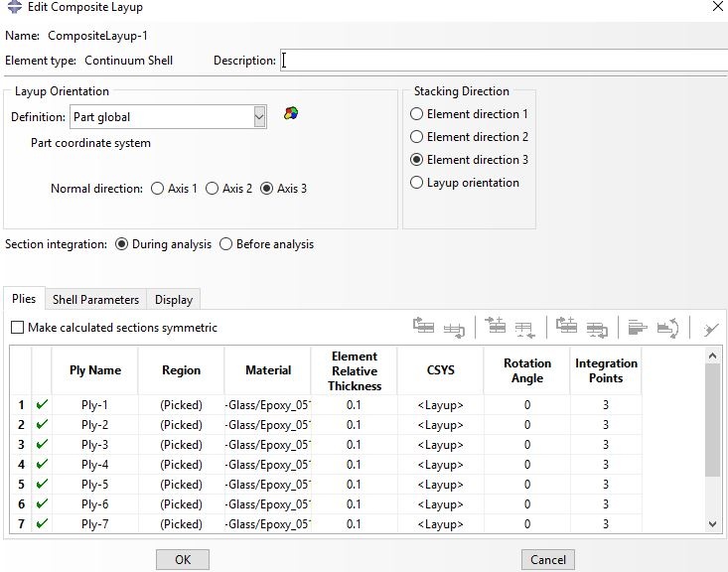The image size is (728, 572).
Task: Click the invert plies icon
Action: coord(667,327)
